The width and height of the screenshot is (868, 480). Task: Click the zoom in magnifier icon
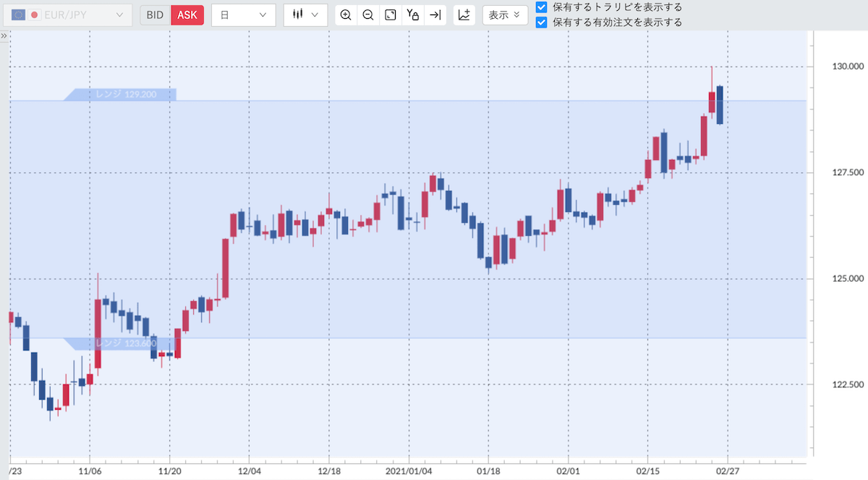tap(346, 14)
